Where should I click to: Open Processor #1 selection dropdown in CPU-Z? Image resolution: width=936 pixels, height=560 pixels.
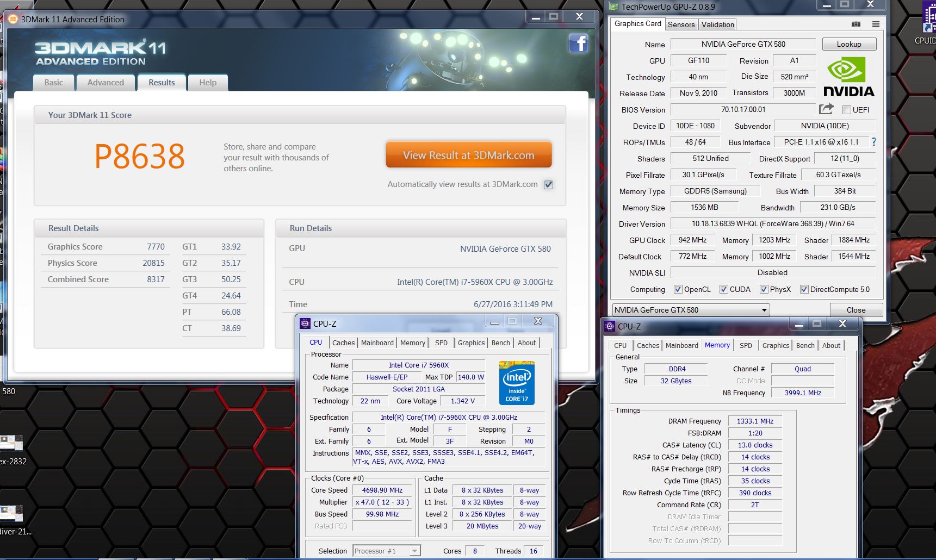(386, 551)
